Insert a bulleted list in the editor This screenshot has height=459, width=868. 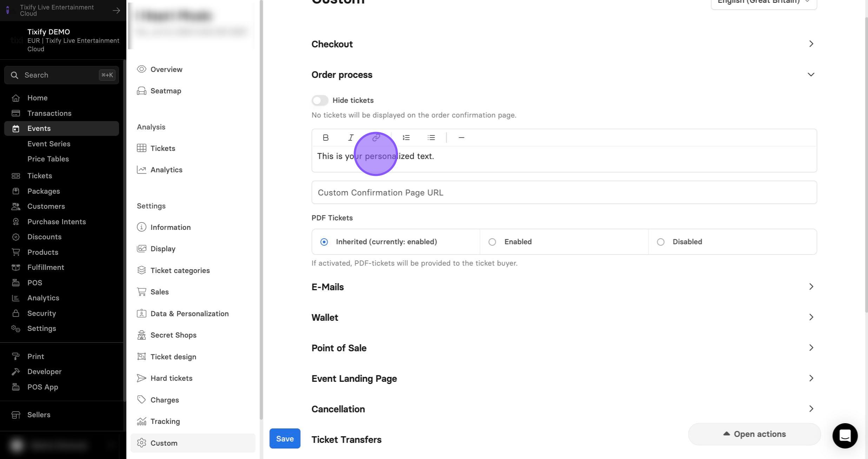431,138
